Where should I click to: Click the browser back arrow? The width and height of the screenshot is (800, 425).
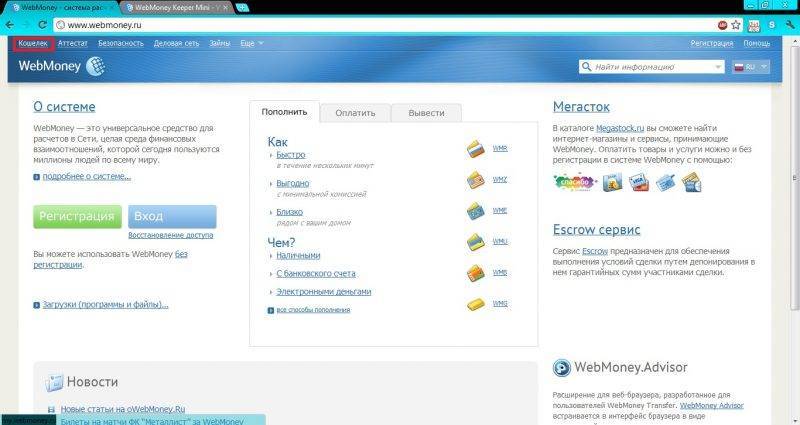click(10, 24)
